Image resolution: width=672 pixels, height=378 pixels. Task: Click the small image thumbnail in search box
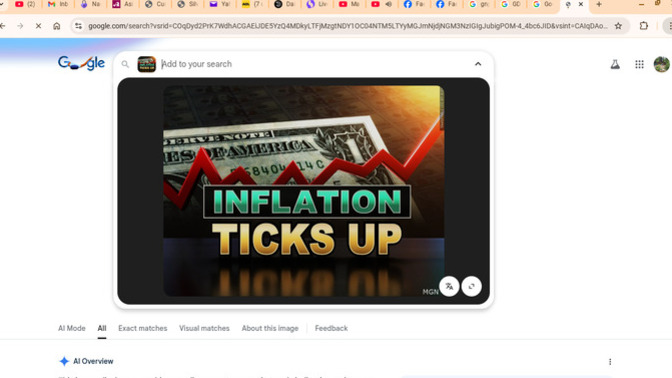coord(147,64)
